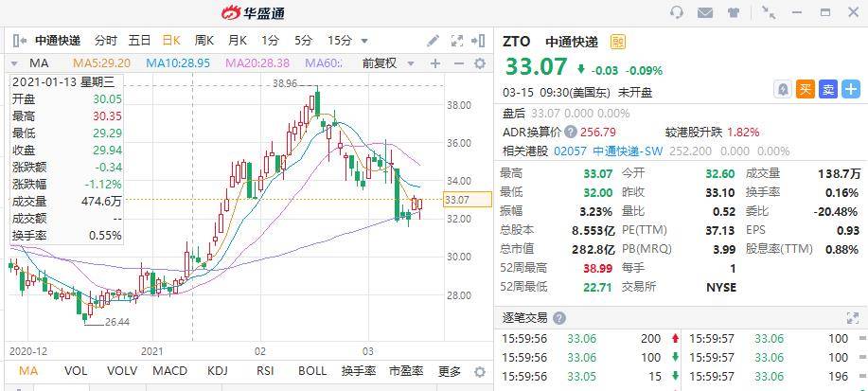868x391 pixels.
Task: Open indicator settings gear at bottom
Action: (x=480, y=371)
